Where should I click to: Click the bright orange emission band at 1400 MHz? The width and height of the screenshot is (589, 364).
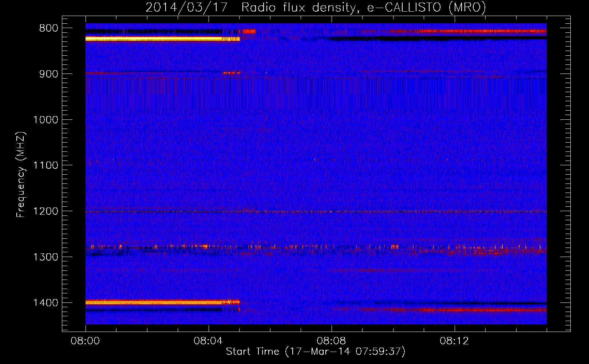click(163, 302)
